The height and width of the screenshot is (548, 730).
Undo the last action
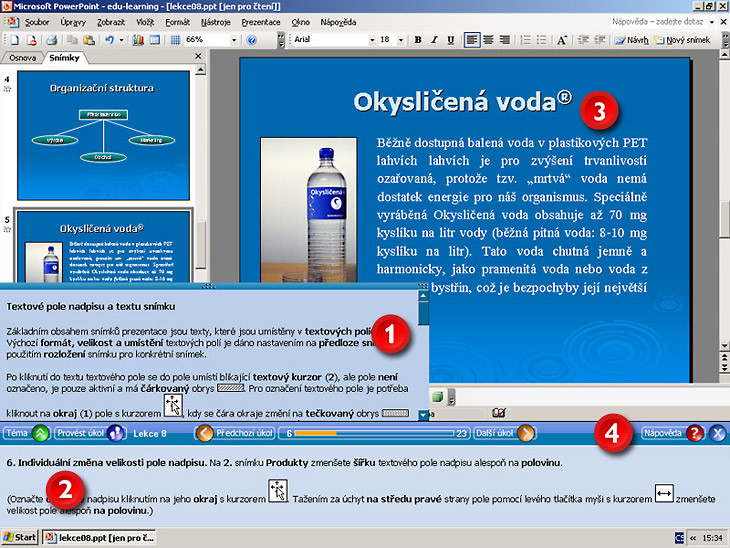(x=109, y=40)
